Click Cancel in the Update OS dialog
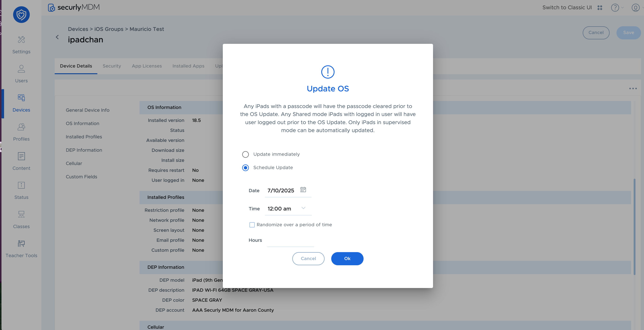The width and height of the screenshot is (644, 330). (308, 258)
